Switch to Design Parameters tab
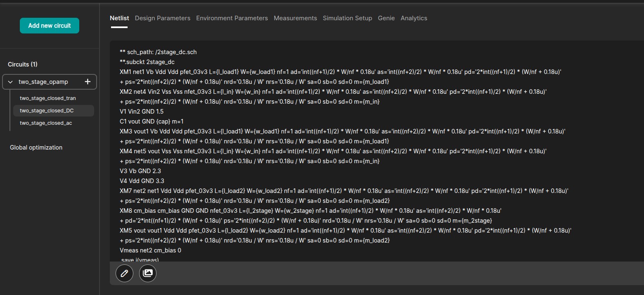644x295 pixels. coord(163,18)
